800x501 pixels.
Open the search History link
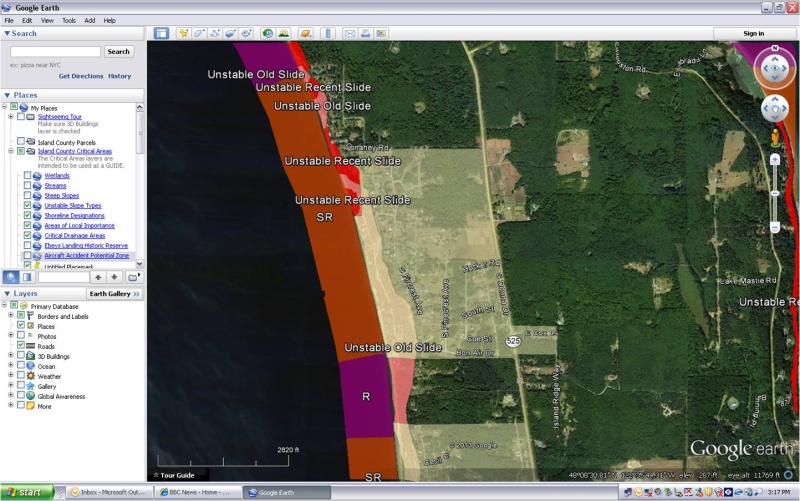119,76
